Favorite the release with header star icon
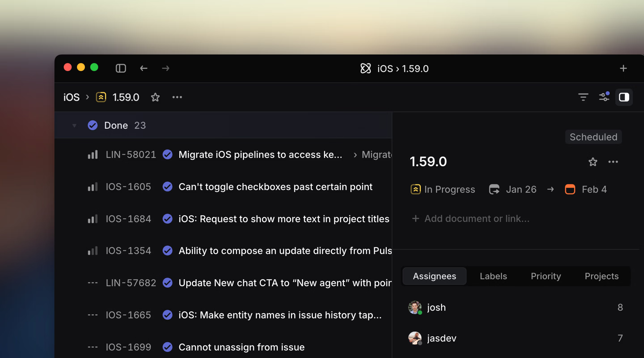Image resolution: width=644 pixels, height=358 pixels. [x=155, y=97]
